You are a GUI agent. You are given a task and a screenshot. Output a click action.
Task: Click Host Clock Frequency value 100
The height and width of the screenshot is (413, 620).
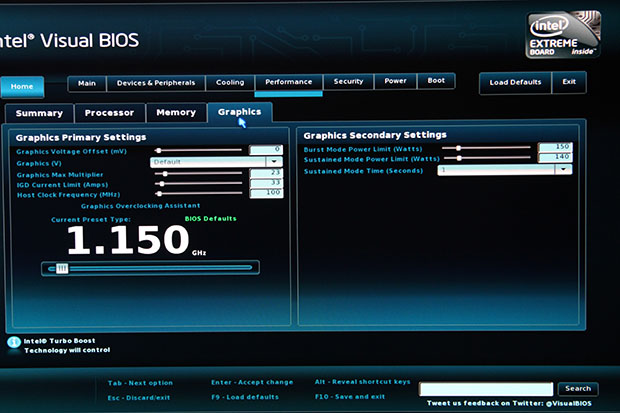pos(266,193)
